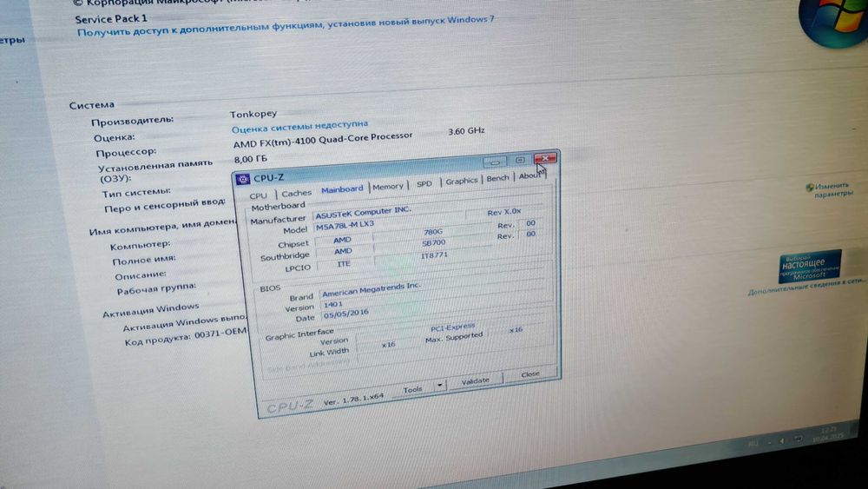Select the model value M5A78L-M LX3
The width and height of the screenshot is (868, 489).
coord(345,226)
